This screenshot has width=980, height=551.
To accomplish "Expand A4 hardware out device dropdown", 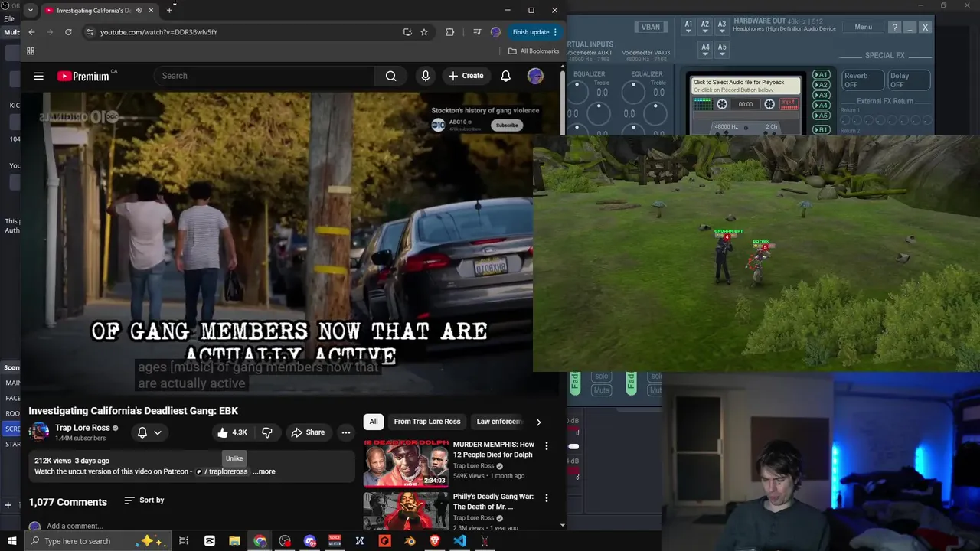I will click(x=705, y=50).
